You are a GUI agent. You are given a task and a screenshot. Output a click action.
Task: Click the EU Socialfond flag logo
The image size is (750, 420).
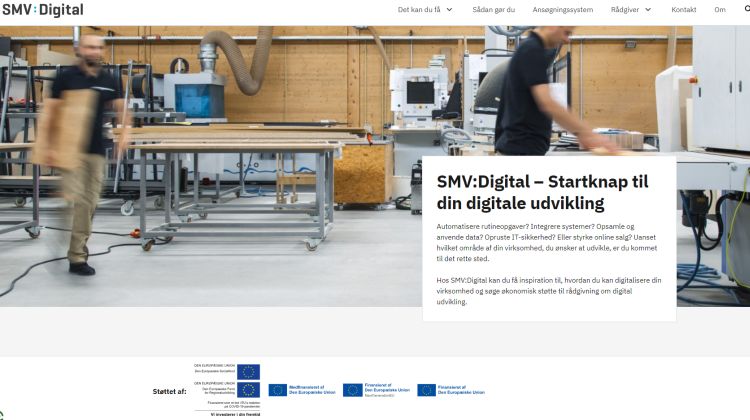[x=248, y=372]
